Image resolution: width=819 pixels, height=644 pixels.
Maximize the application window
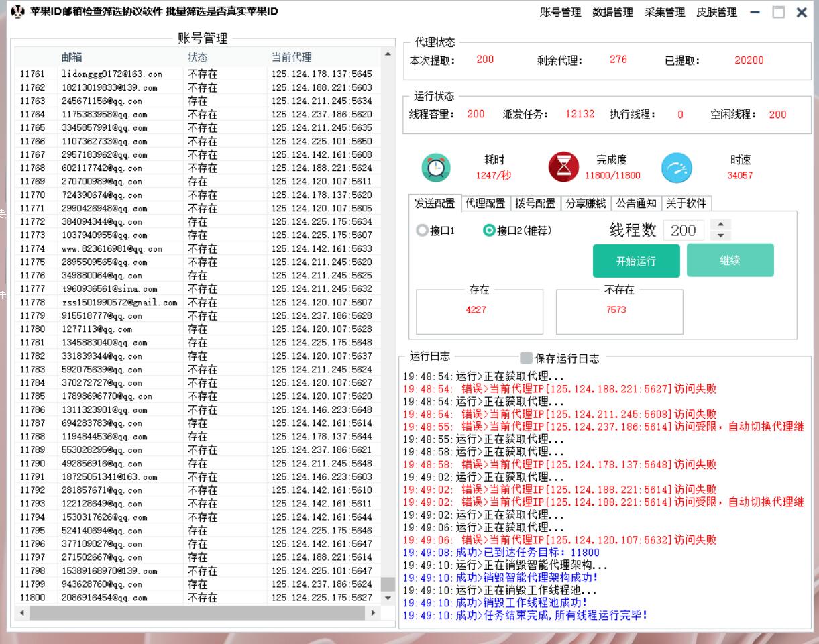(778, 12)
